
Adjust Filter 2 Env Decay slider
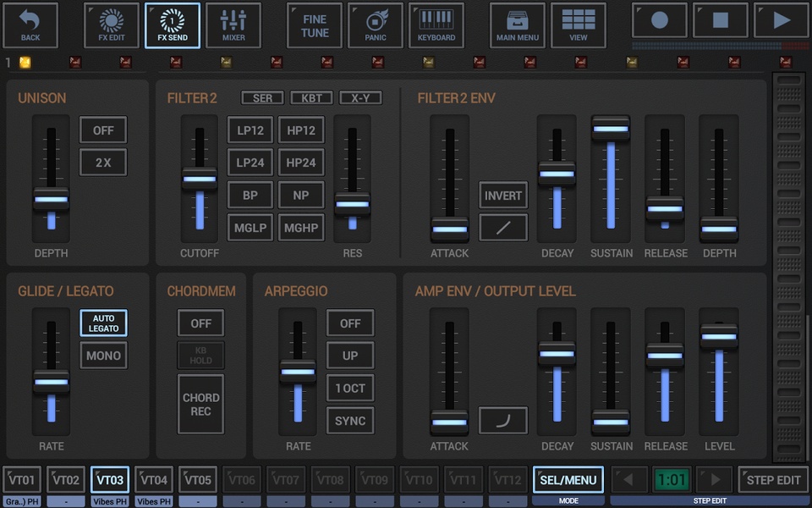coord(557,174)
